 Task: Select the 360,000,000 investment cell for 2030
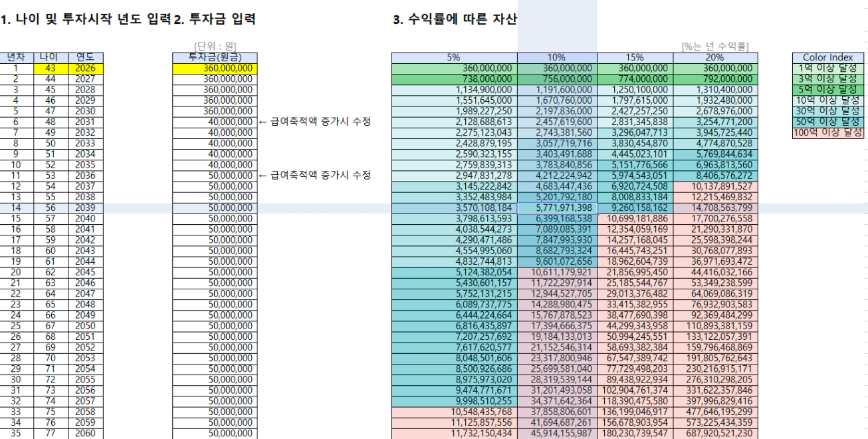213,110
